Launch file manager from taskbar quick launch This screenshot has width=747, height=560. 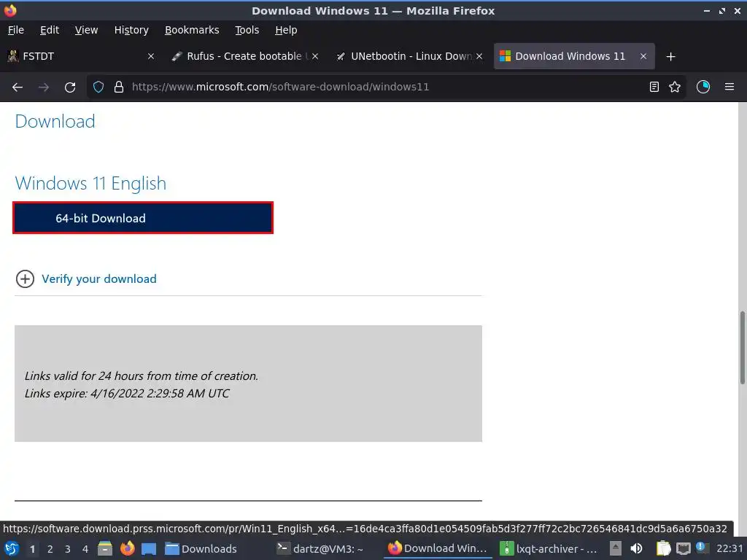(x=105, y=548)
